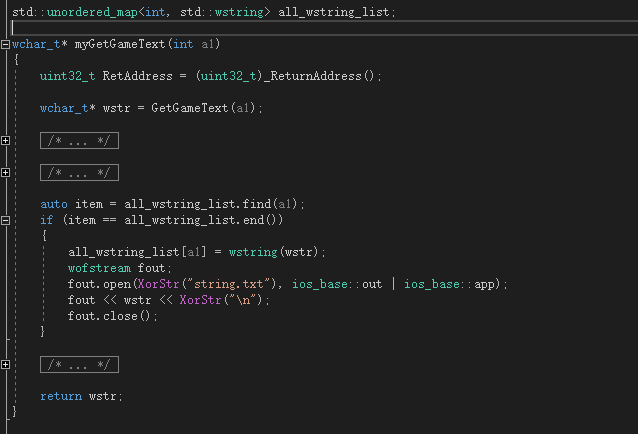This screenshot has height=434, width=638.
Task: Click the end() method call
Action: tap(260, 220)
